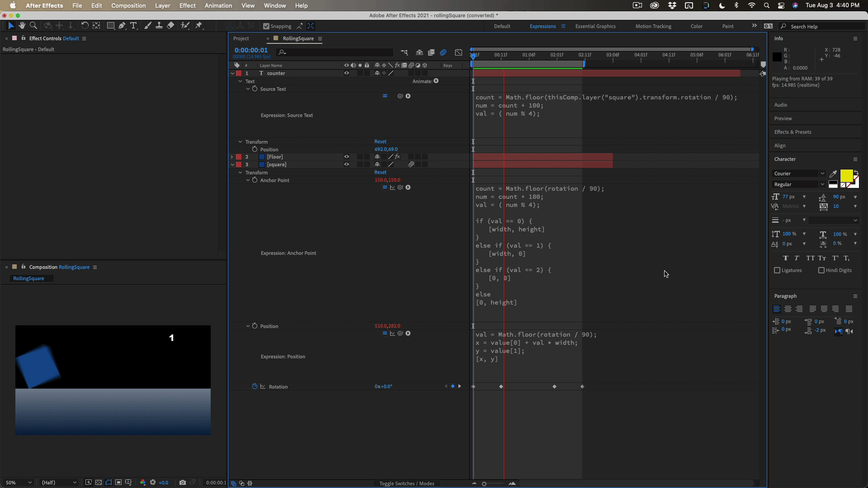Select the Pen tool

(122, 26)
